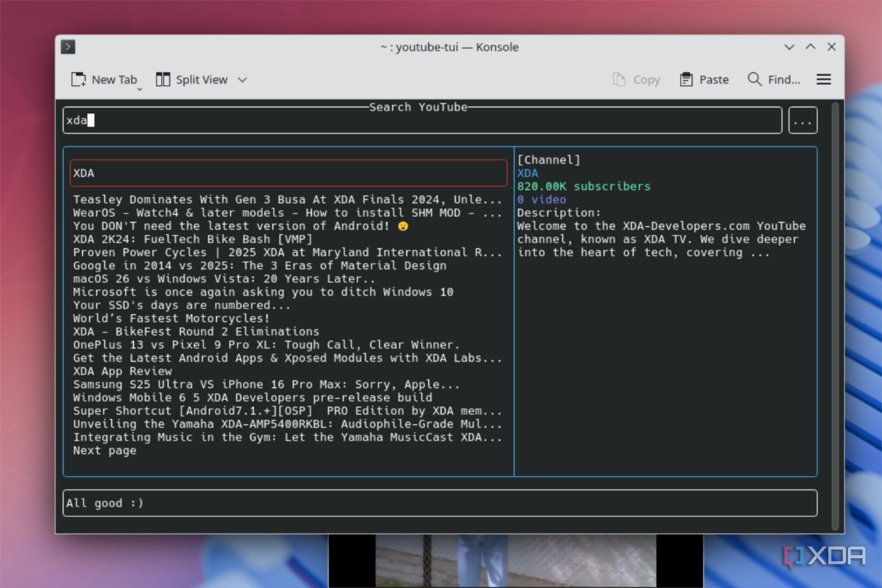Click the Search YouTube input field

coord(422,121)
